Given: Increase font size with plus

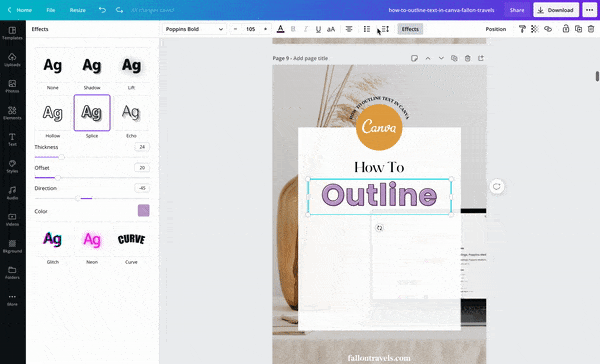Looking at the screenshot, I should click(265, 29).
